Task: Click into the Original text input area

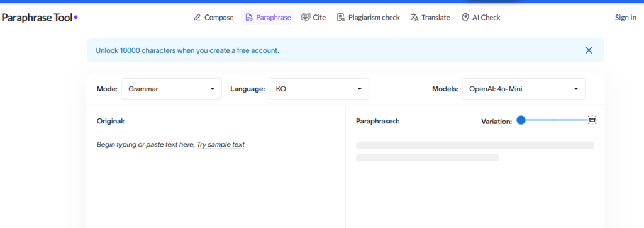Action: click(216, 181)
